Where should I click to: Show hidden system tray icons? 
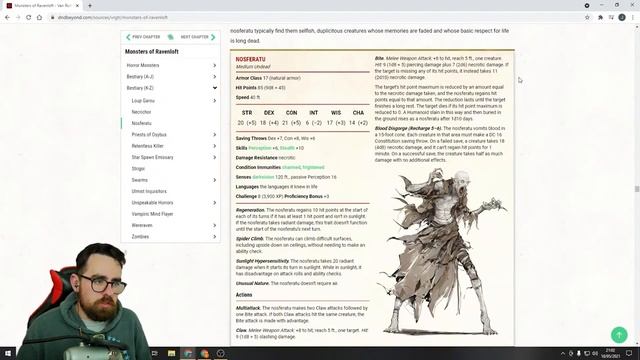[562, 353]
